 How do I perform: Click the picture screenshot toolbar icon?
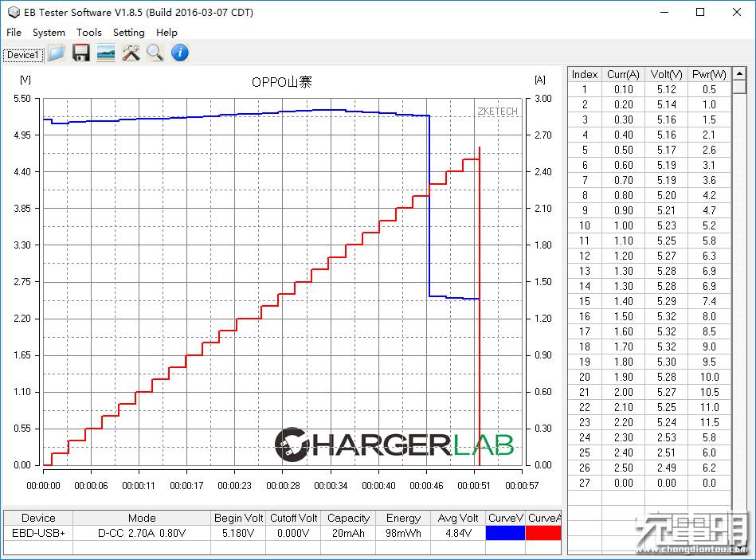click(106, 53)
